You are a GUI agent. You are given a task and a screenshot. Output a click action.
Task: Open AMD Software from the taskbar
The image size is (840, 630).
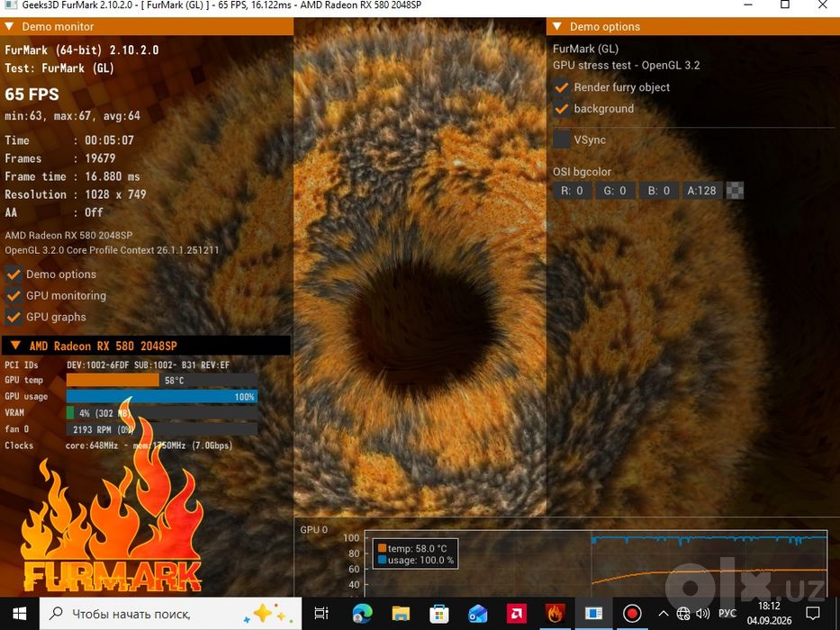[517, 614]
